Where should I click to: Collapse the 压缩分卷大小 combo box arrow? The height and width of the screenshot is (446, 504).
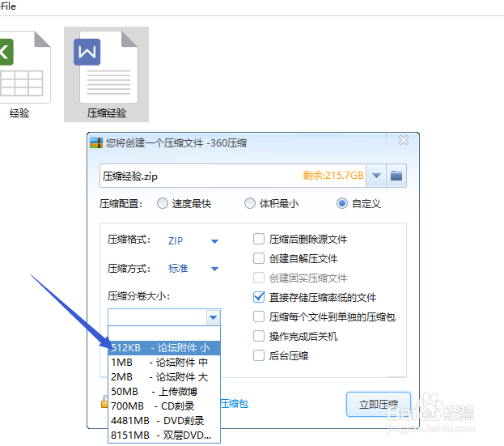(213, 317)
